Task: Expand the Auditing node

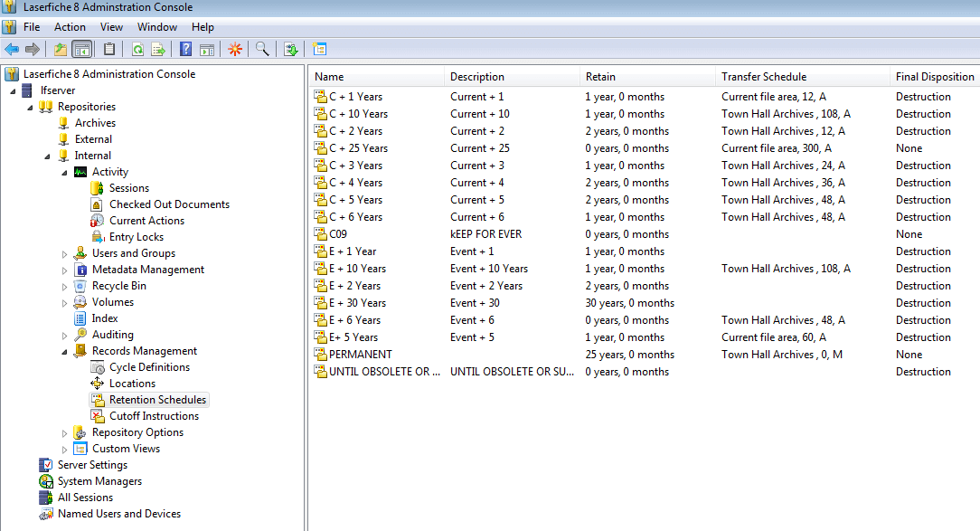Action: pos(64,336)
